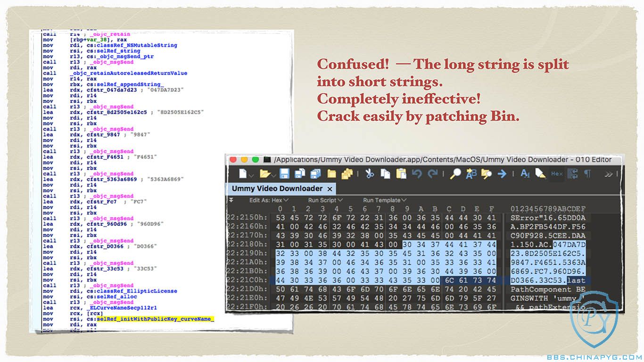The image size is (644, 362).
Task: Click the Find in Files icon
Action: pos(487,174)
